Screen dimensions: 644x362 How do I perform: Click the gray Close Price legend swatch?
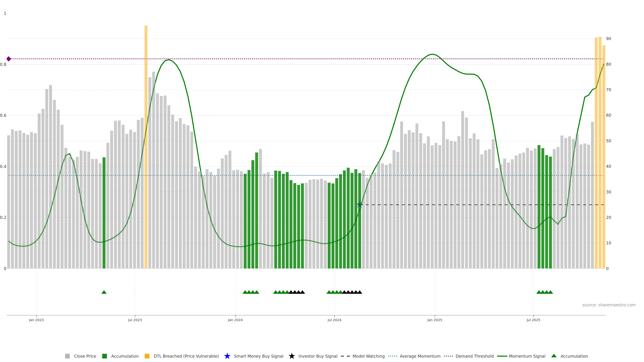[67, 356]
